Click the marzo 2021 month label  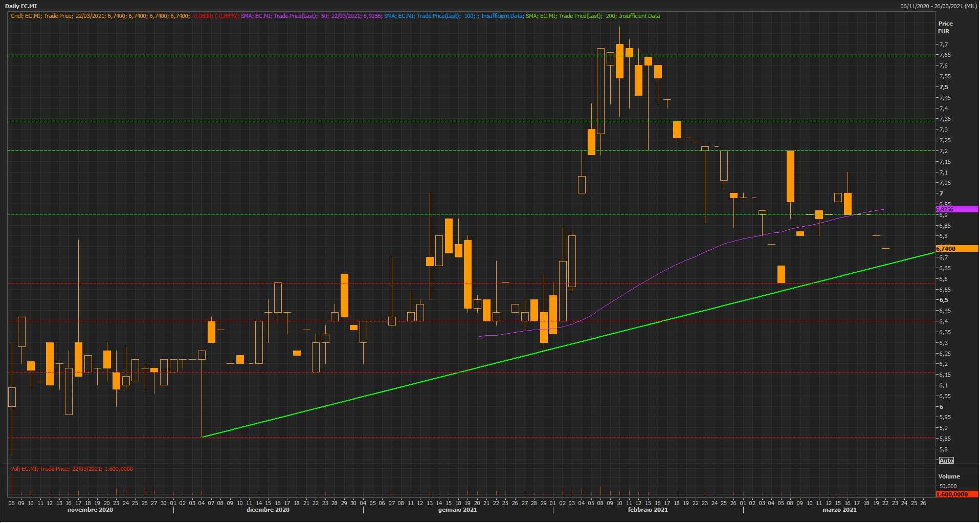[839, 510]
